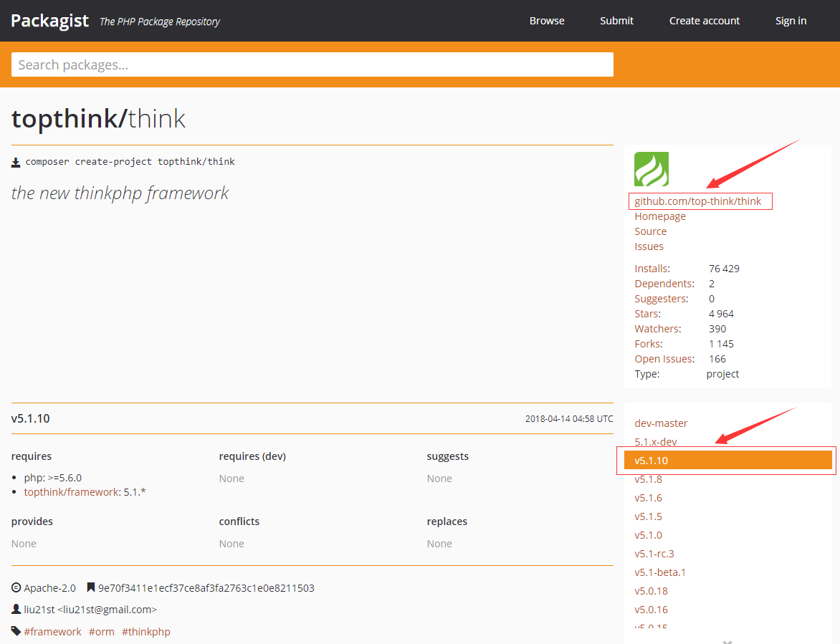The width and height of the screenshot is (840, 644).
Task: Choose version v5.0.18 from list
Action: coord(651,591)
